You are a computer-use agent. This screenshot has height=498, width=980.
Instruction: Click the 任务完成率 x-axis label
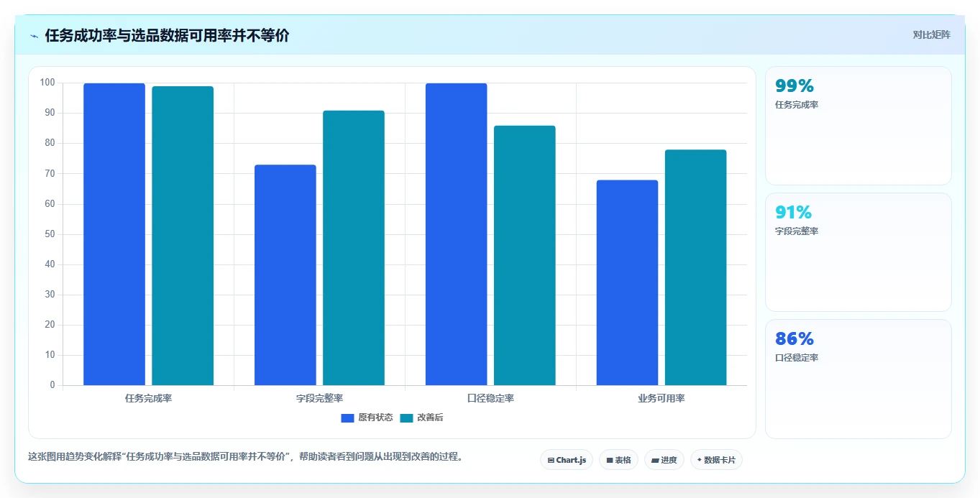point(148,398)
